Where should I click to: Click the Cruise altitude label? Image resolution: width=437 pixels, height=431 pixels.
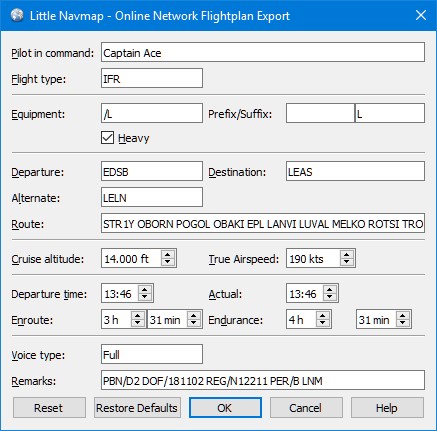(x=48, y=259)
